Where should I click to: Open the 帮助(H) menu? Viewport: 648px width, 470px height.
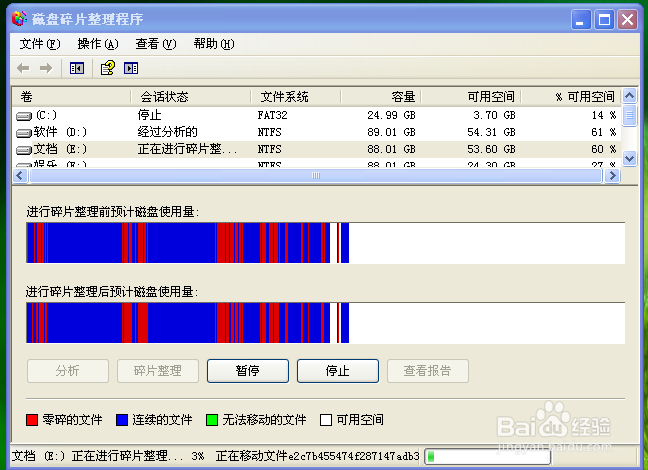(x=214, y=44)
